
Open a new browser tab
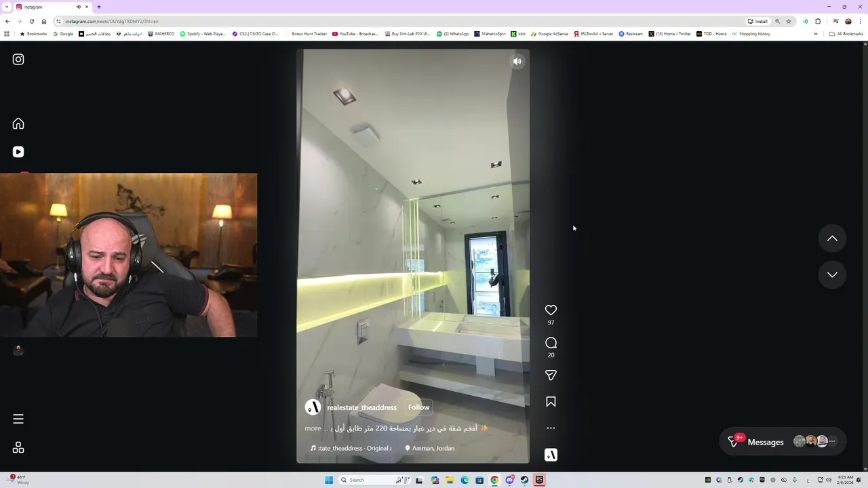pos(98,7)
